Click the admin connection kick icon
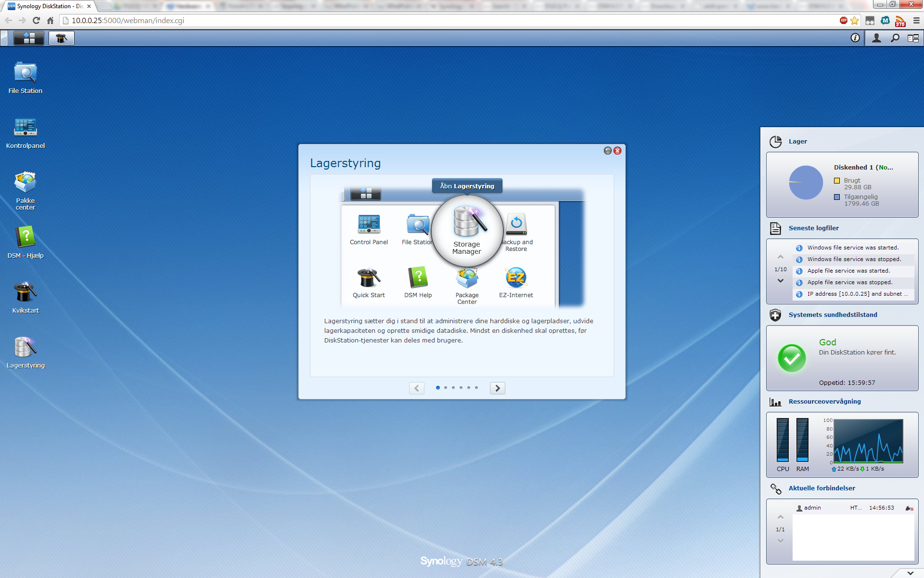Image resolution: width=924 pixels, height=578 pixels. click(x=909, y=508)
